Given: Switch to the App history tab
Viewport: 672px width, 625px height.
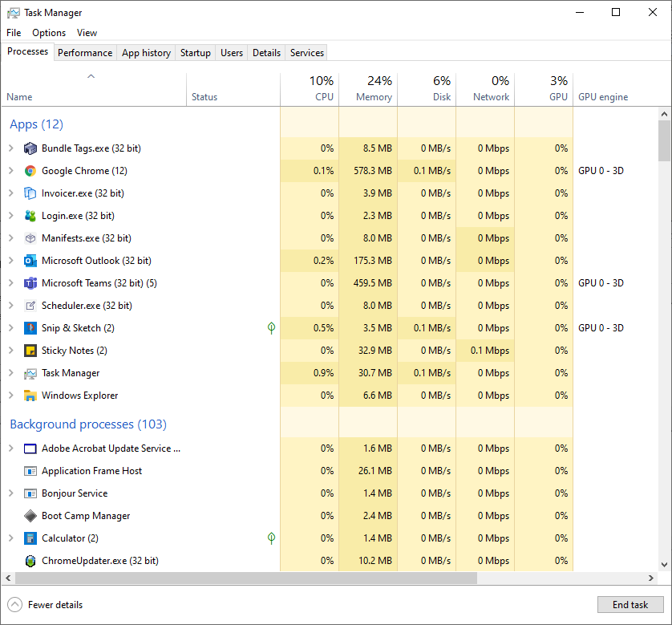Looking at the screenshot, I should click(x=146, y=53).
